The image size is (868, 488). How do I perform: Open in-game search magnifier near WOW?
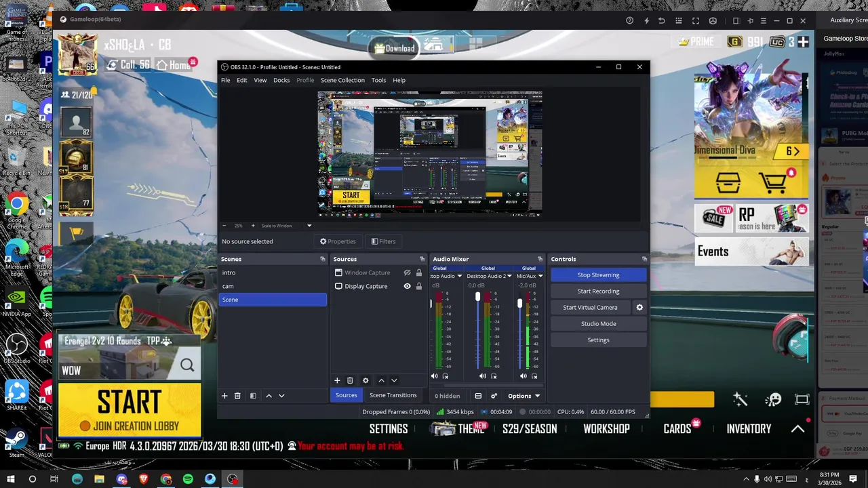187,366
